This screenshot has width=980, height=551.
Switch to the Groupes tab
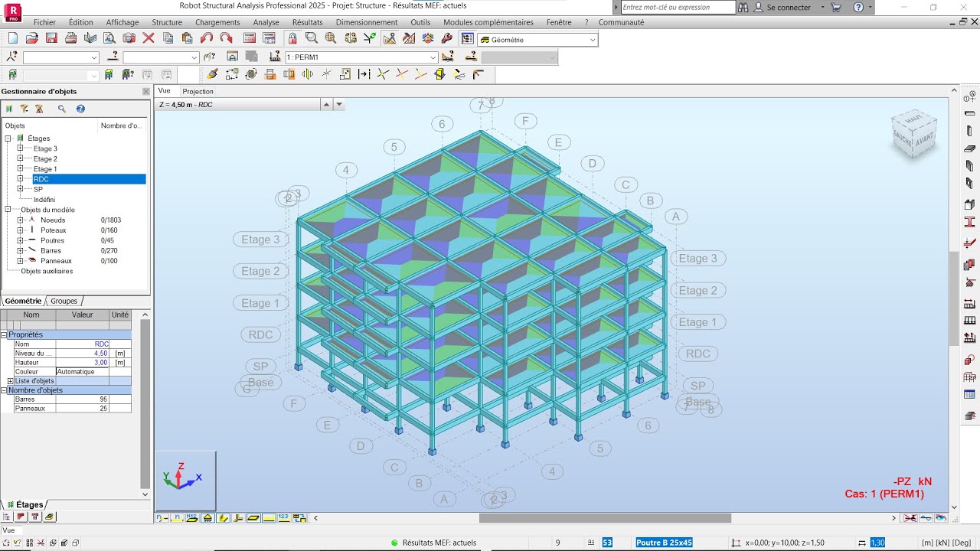point(64,301)
